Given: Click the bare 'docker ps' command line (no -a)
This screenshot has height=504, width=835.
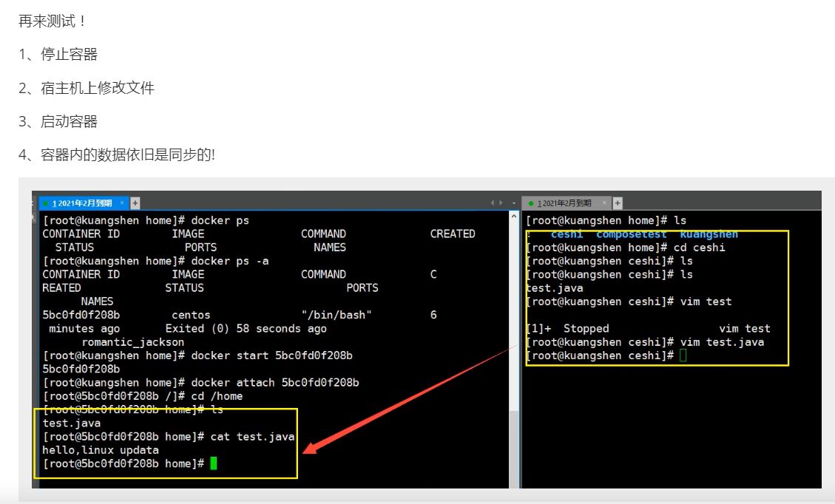Looking at the screenshot, I should 146,220.
